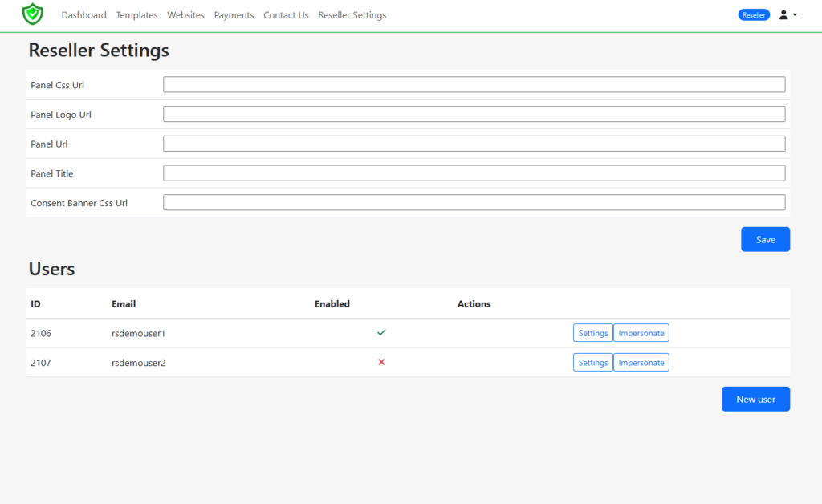Impersonate user rsdemouser1

click(x=641, y=333)
